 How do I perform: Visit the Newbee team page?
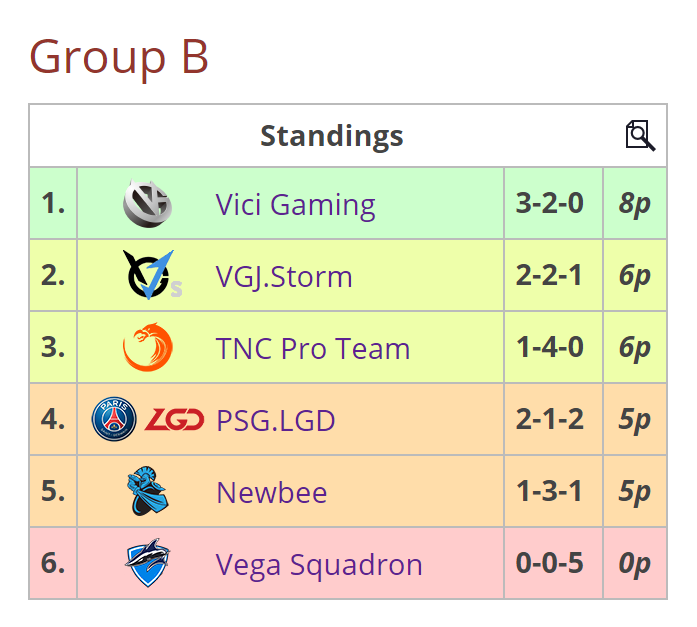[x=271, y=492]
